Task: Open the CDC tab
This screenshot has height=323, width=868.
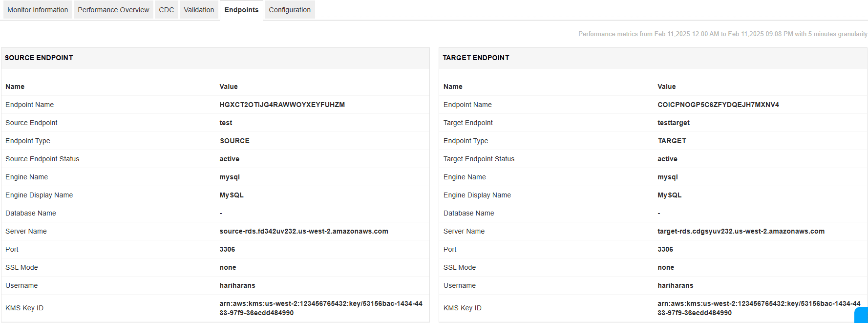Action: [x=166, y=10]
